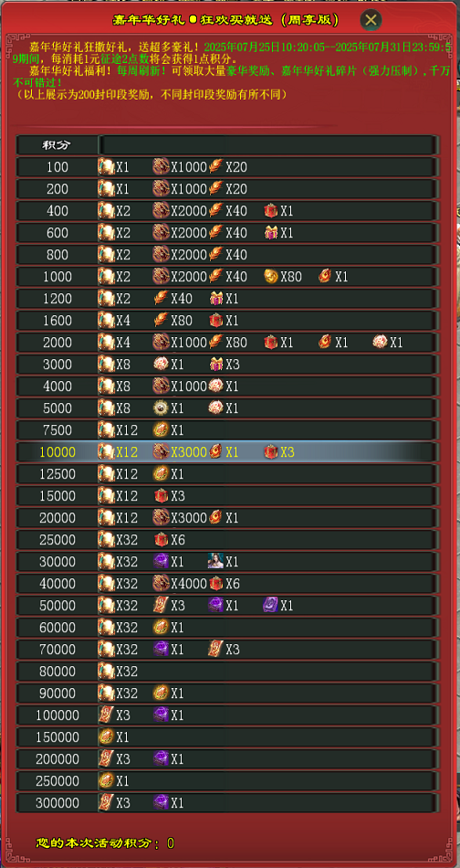Click the feather icon in 1600 row
This screenshot has width=460, height=868.
coord(161,320)
